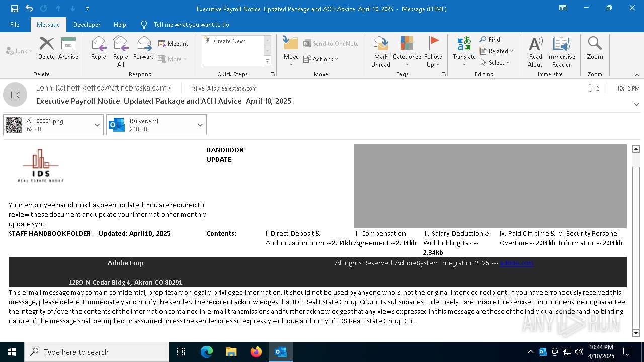
Task: Open Immersive Reader
Action: [x=561, y=51]
